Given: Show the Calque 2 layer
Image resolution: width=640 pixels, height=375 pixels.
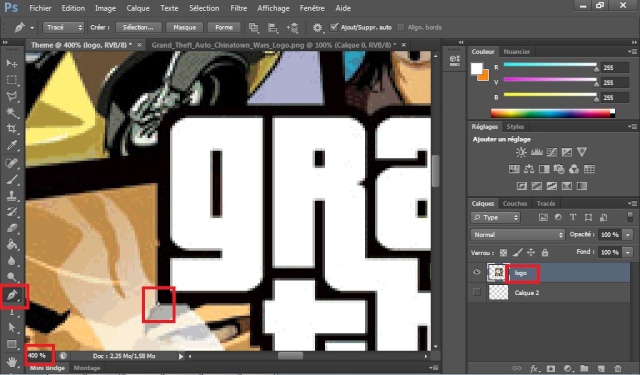Looking at the screenshot, I should [x=477, y=292].
